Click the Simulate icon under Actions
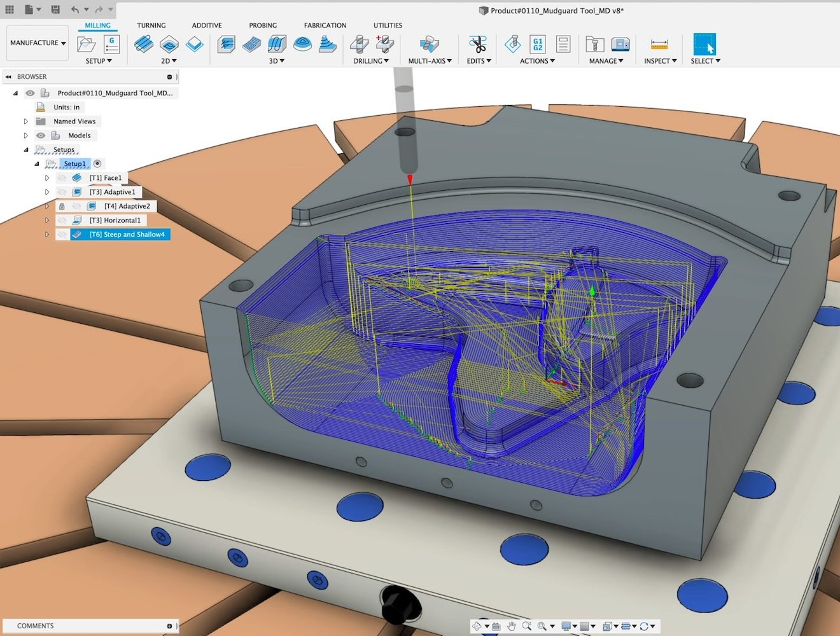 click(513, 45)
